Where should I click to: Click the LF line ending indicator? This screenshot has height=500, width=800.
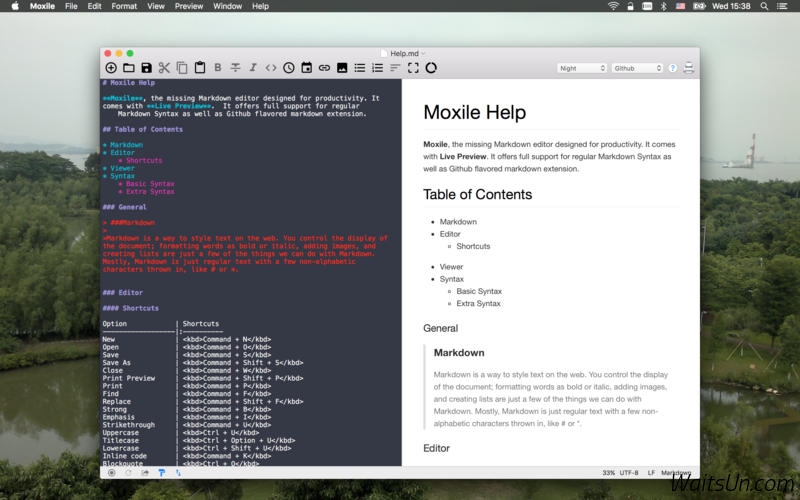651,473
